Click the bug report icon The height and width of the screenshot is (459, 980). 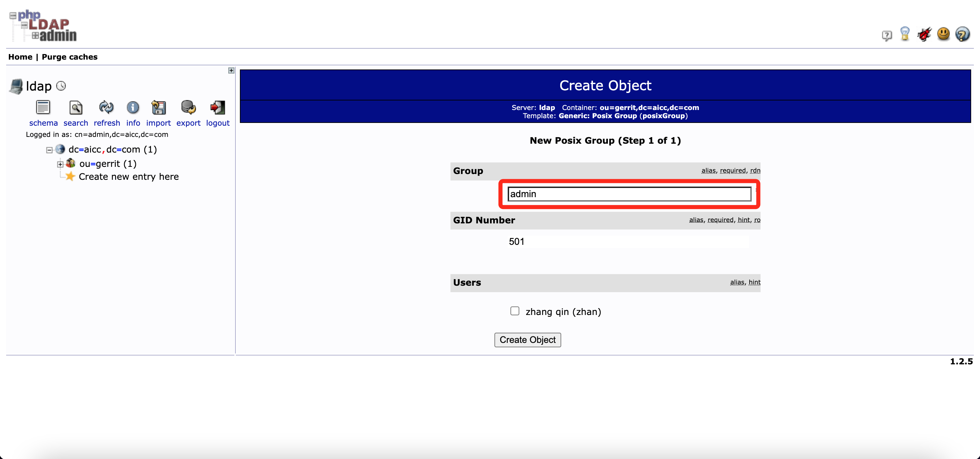pos(924,35)
